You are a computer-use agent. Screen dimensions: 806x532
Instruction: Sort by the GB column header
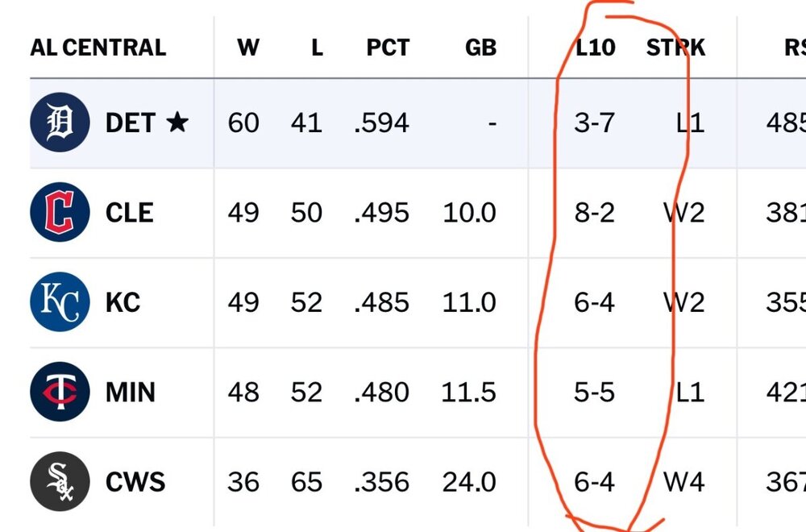[x=480, y=48]
